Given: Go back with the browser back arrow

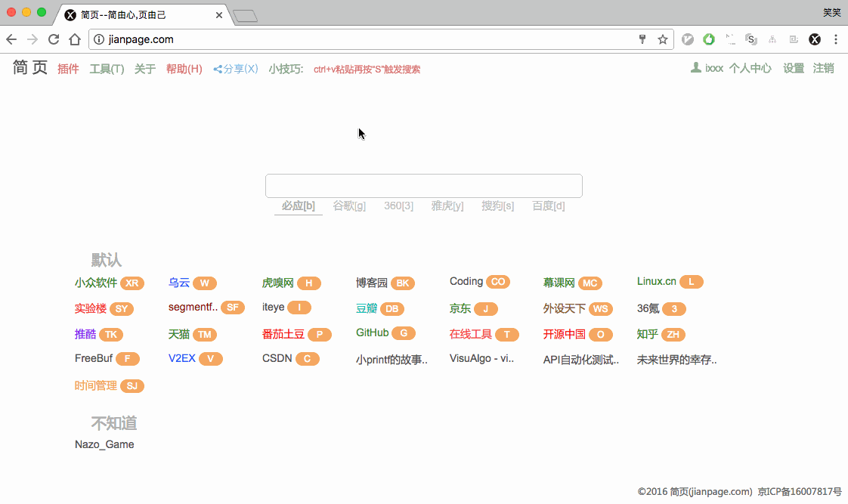Looking at the screenshot, I should pyautogui.click(x=11, y=39).
